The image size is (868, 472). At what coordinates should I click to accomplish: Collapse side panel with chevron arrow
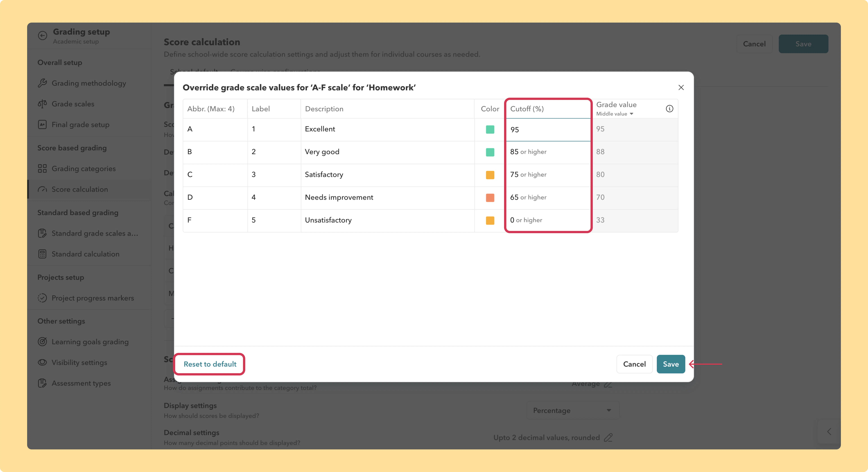coord(829,432)
